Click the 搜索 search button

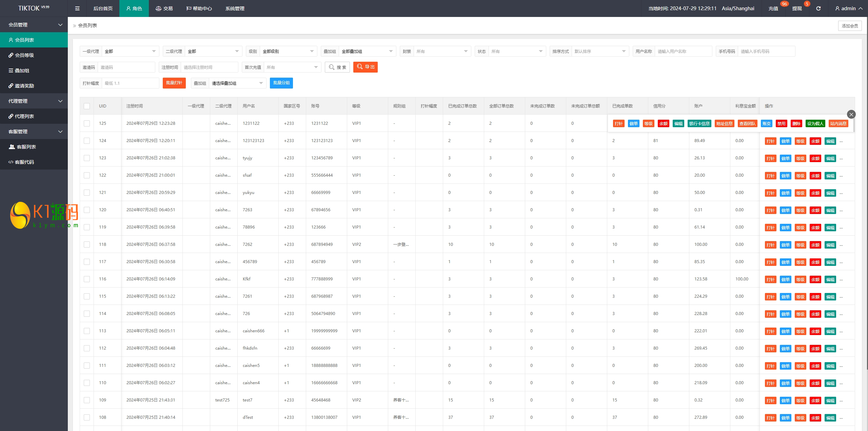(x=337, y=67)
